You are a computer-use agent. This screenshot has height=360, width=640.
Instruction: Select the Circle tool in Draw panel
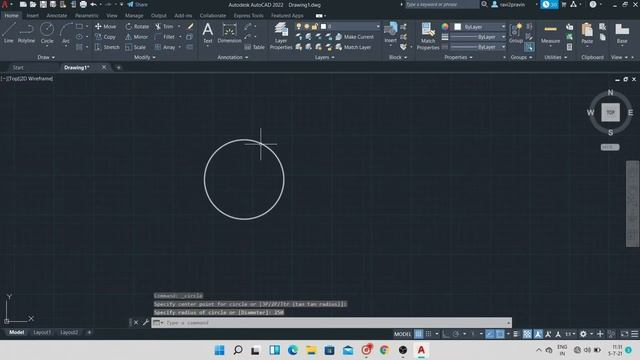(x=47, y=33)
